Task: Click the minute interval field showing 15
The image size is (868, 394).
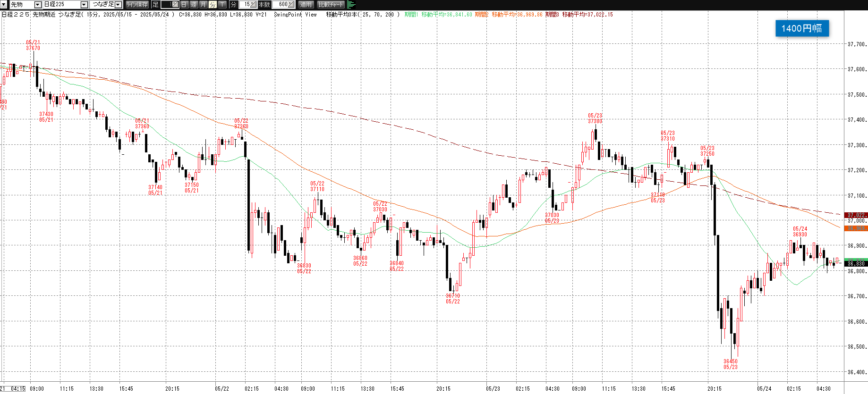Action: click(245, 5)
